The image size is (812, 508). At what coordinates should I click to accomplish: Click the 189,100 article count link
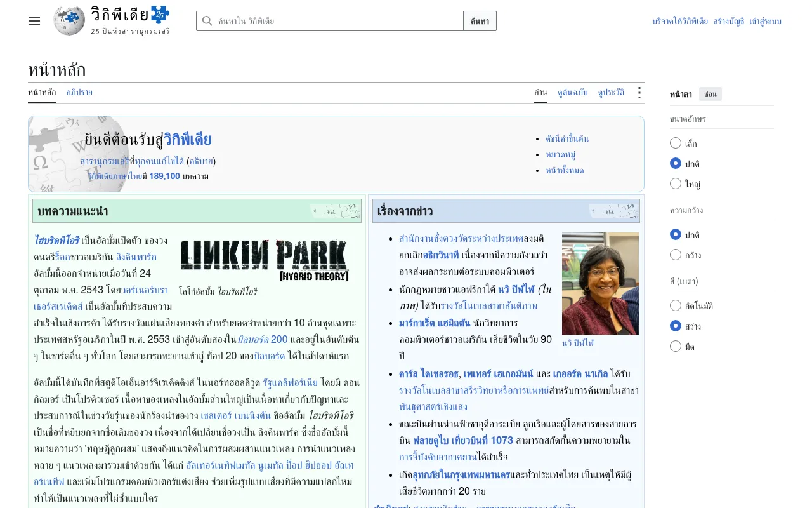click(x=165, y=176)
